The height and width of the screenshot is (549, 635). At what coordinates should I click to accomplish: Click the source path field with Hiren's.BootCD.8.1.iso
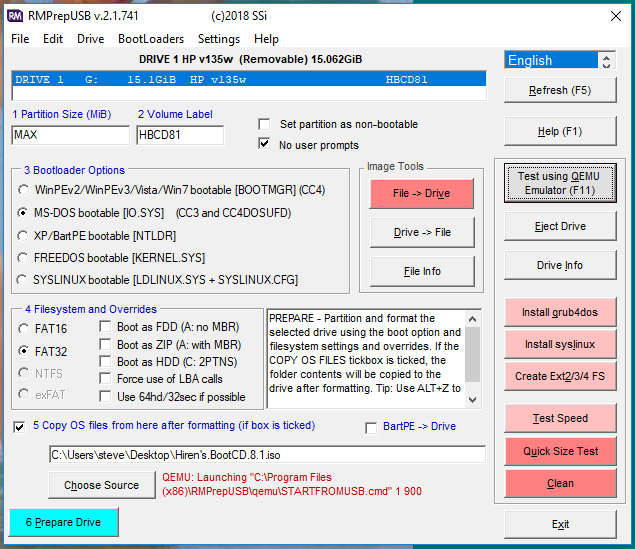[267, 455]
